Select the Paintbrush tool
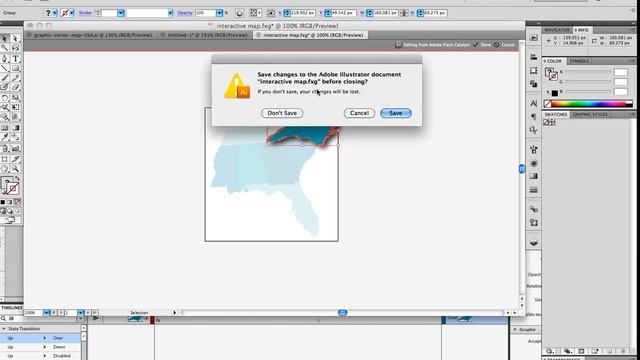640x360 pixels. pyautogui.click(x=4, y=78)
